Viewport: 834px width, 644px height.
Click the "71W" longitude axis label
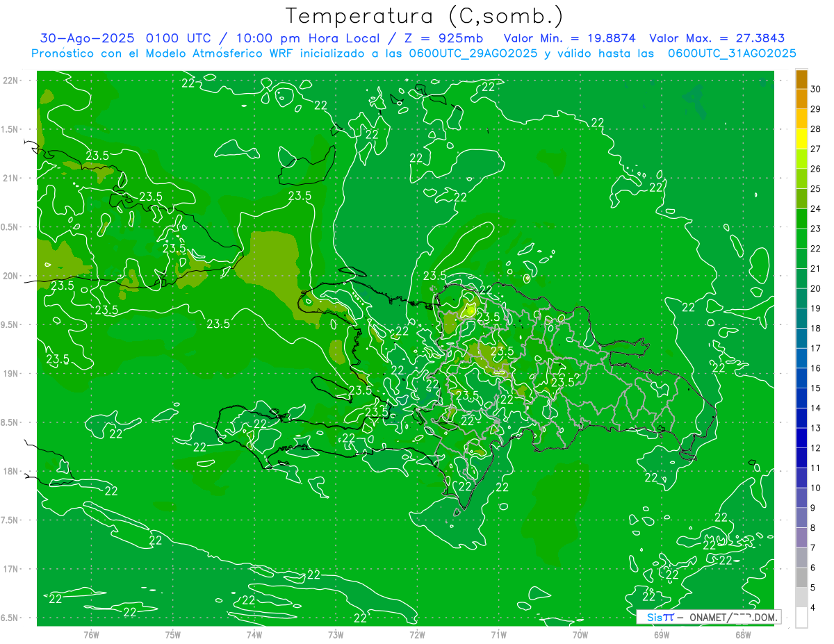tap(498, 634)
